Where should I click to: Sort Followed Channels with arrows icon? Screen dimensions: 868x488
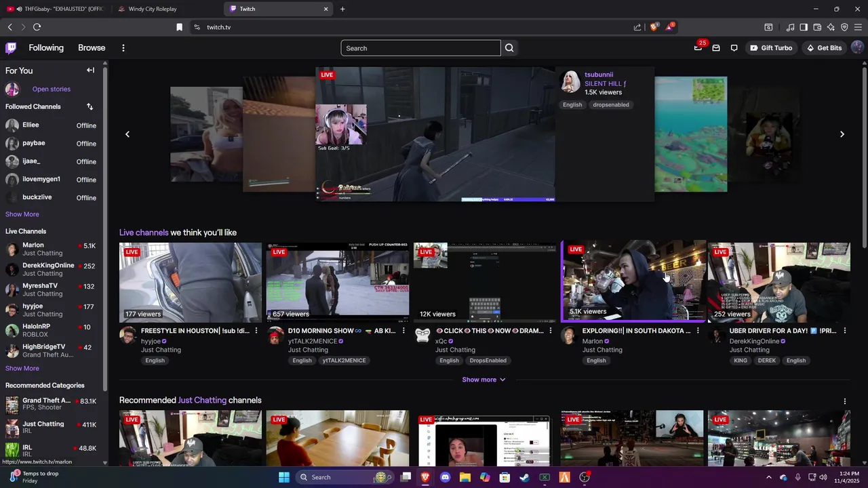(x=90, y=106)
